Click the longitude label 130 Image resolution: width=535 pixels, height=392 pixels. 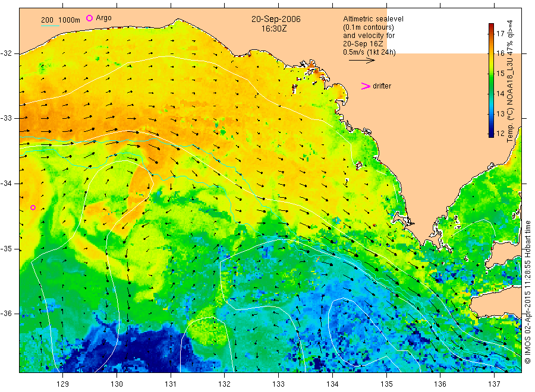point(117,384)
